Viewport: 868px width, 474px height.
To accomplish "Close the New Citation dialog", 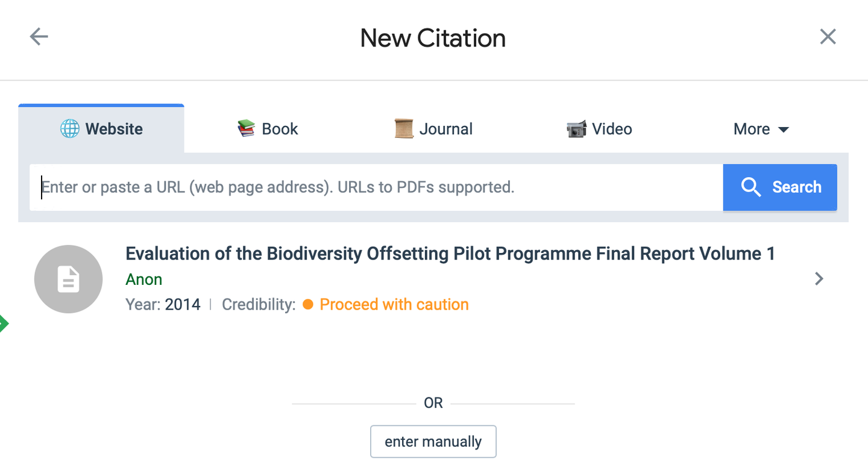I will pyautogui.click(x=828, y=37).
